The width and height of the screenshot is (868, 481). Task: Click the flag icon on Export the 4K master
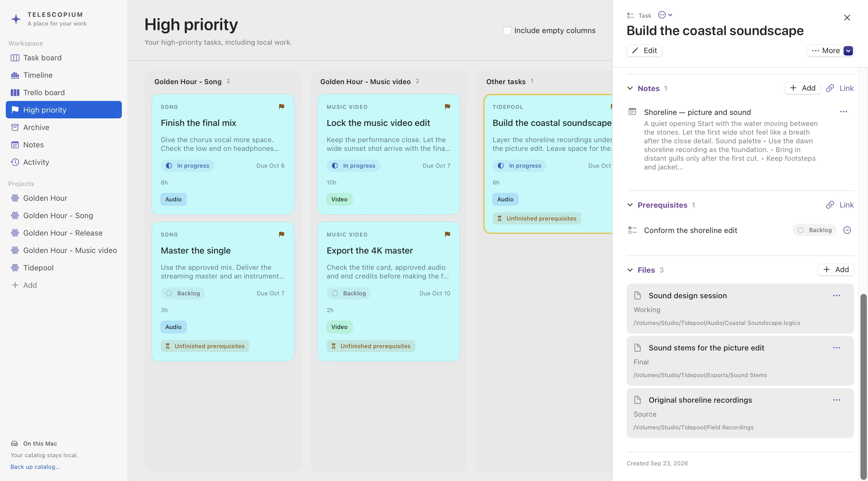(447, 235)
